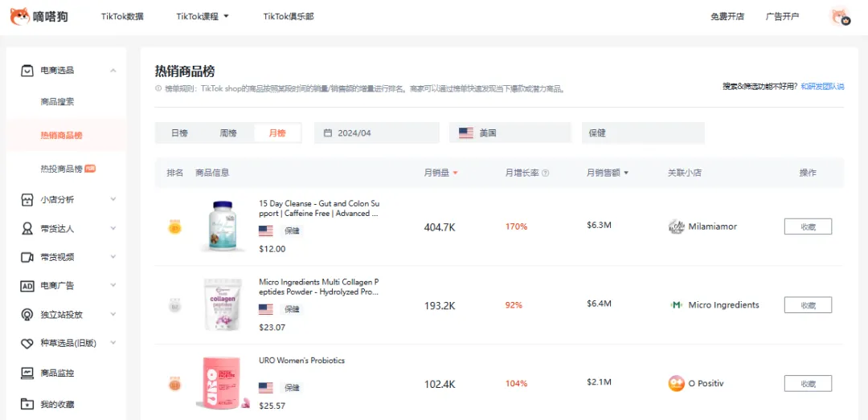Click the Milamiamor shop logo

click(x=677, y=227)
